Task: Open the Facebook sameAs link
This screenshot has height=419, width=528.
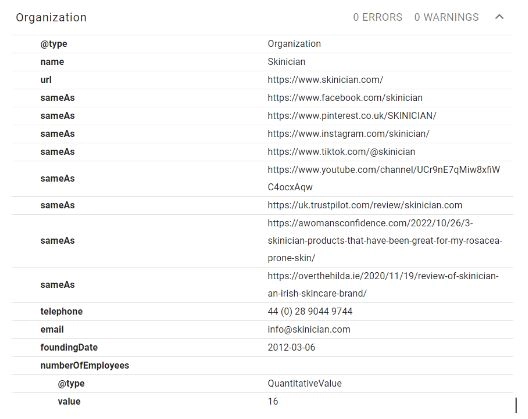Action: click(345, 98)
